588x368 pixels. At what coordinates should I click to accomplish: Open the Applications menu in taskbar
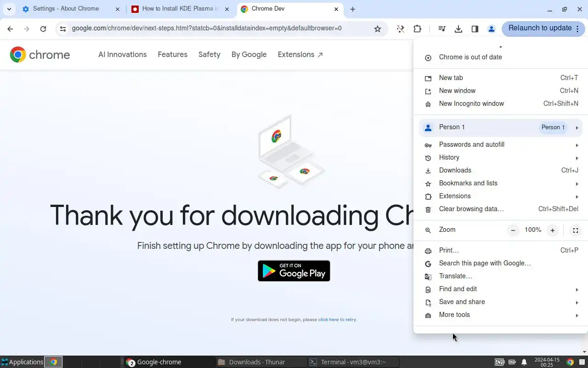pos(22,362)
